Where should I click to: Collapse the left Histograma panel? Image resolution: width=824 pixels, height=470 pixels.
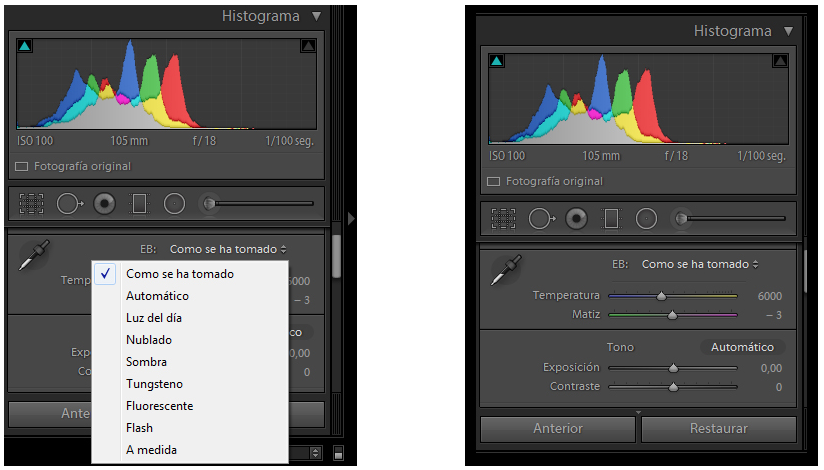pos(317,16)
